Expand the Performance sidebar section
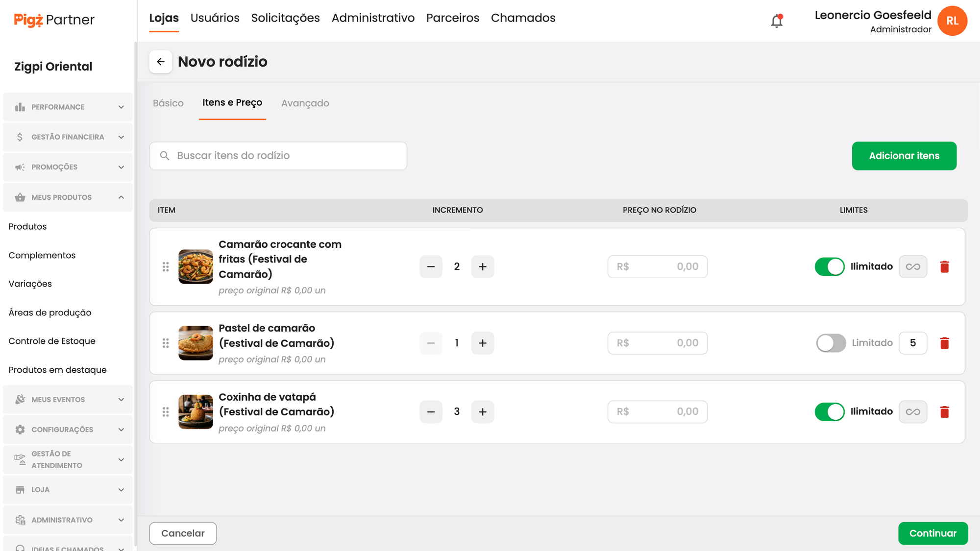Screen dimensions: 980x551 (68, 107)
